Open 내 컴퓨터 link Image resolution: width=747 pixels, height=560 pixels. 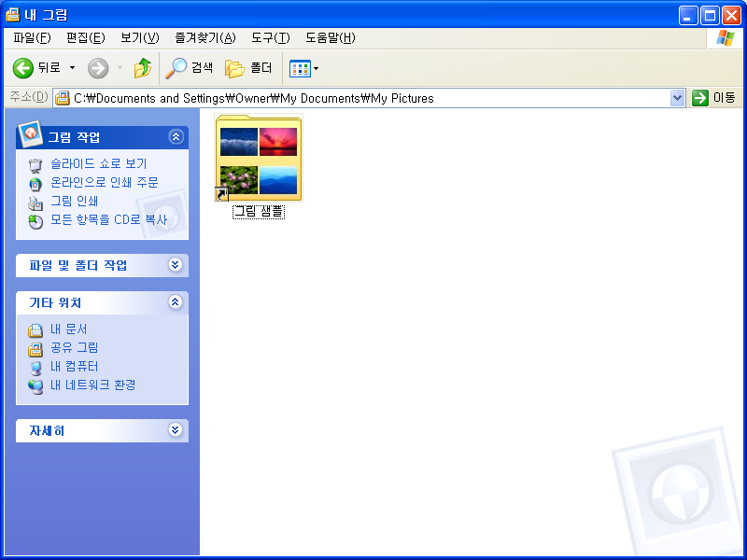pos(75,366)
